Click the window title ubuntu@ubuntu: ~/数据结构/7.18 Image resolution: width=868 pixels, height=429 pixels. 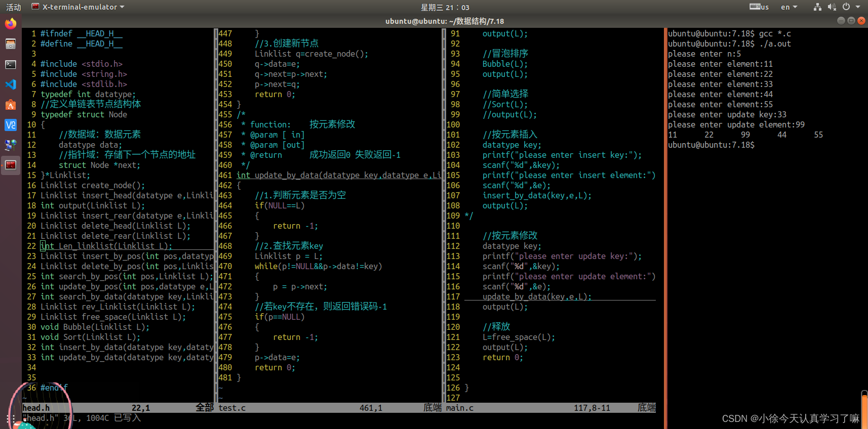point(445,21)
